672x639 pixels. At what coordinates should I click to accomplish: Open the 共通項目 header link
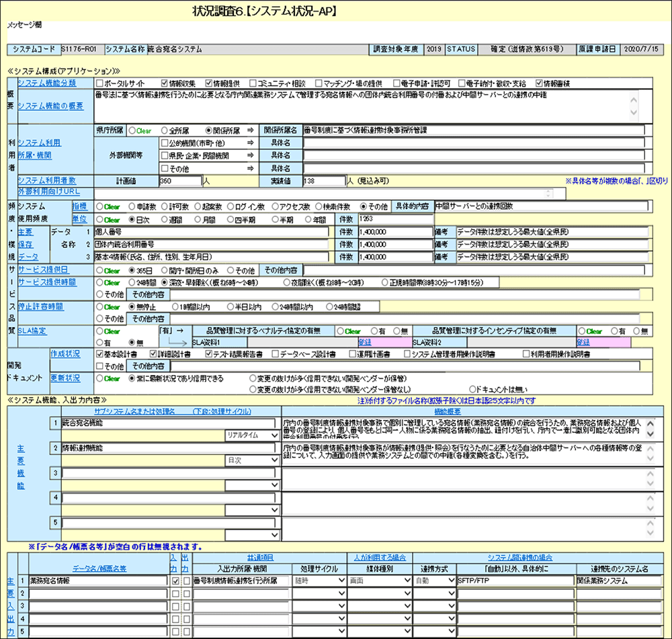point(260,558)
